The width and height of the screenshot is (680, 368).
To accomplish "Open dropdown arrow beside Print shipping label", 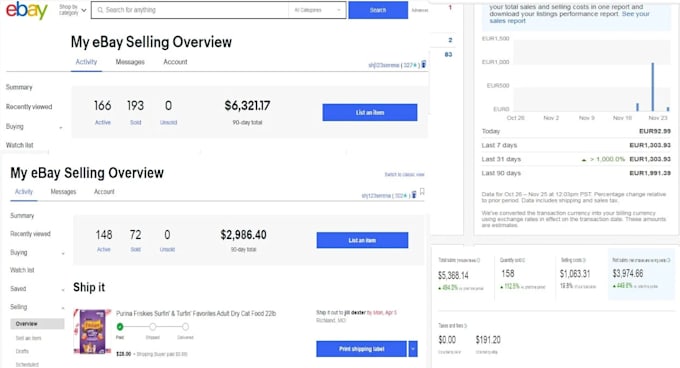I will pyautogui.click(x=413, y=349).
